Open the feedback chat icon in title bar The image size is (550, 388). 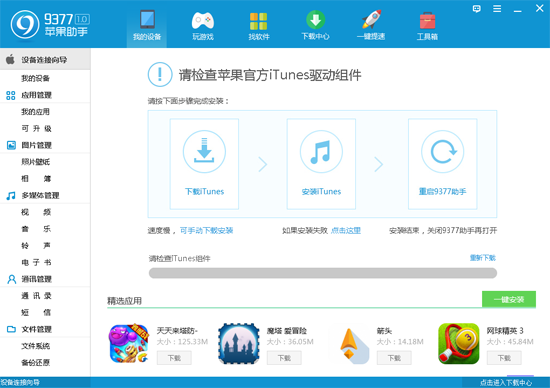point(476,9)
